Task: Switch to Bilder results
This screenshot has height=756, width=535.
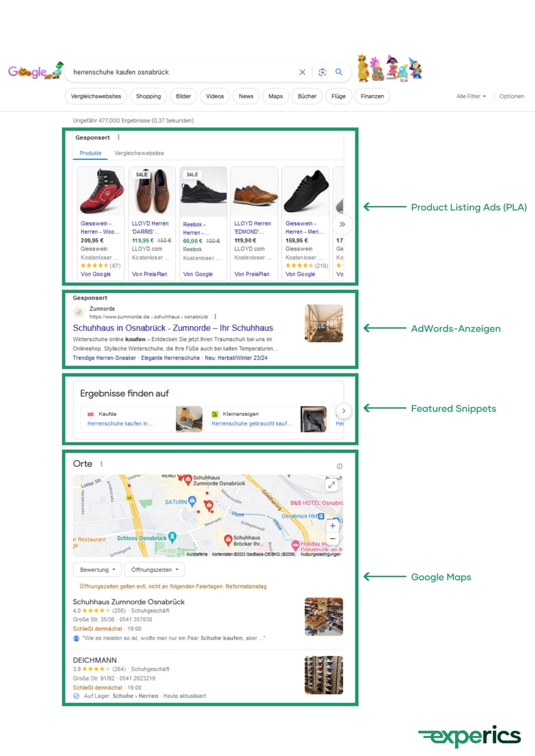Action: (183, 96)
